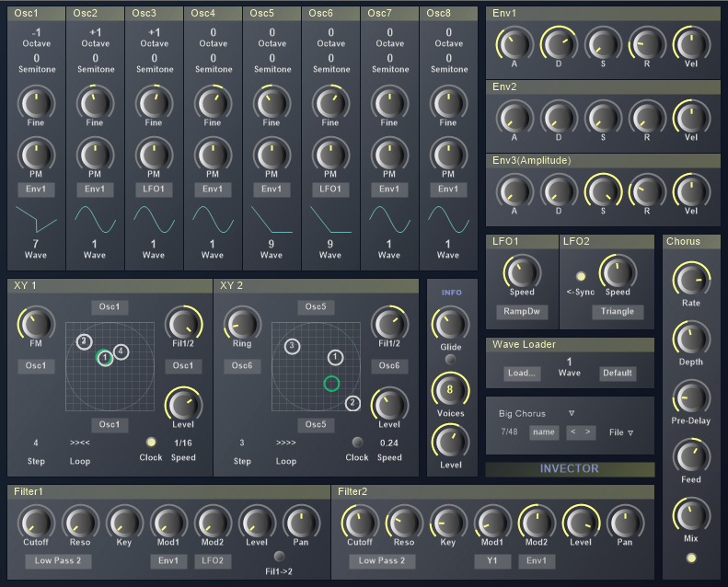Toggle the LFO2 Sync LED
This screenshot has width=728, height=587.
[581, 277]
